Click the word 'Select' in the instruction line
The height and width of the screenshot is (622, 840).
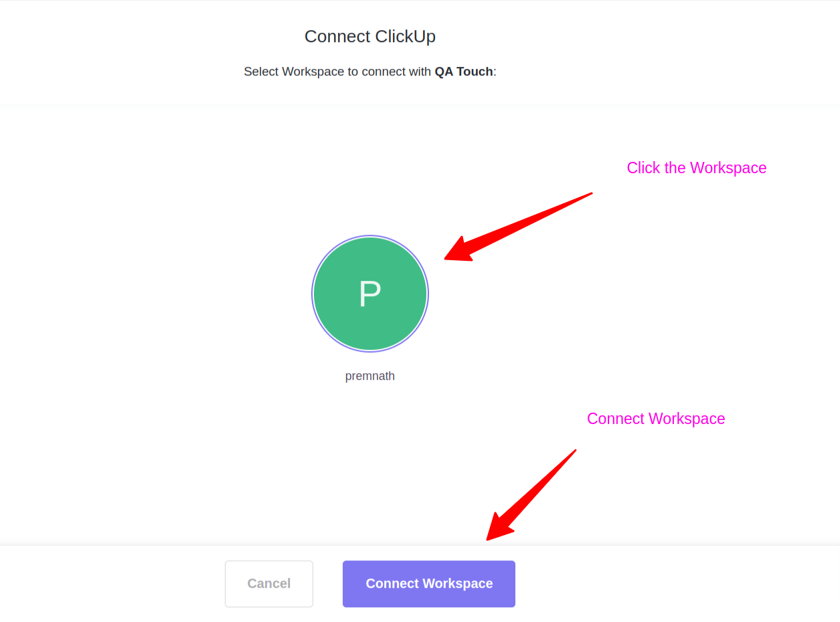(261, 72)
